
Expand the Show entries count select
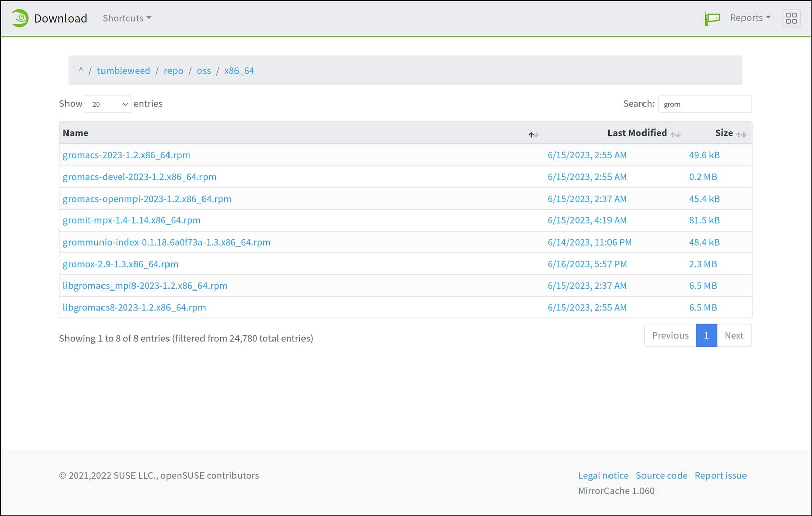coord(108,104)
